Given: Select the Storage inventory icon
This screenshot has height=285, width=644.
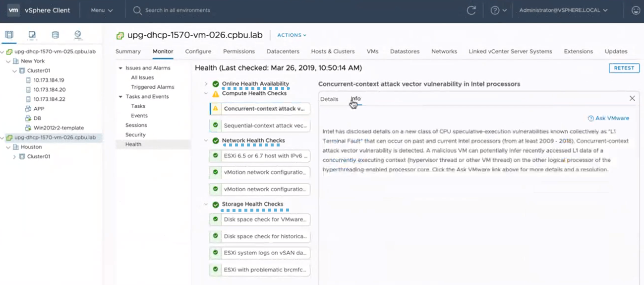Looking at the screenshot, I should tap(55, 35).
